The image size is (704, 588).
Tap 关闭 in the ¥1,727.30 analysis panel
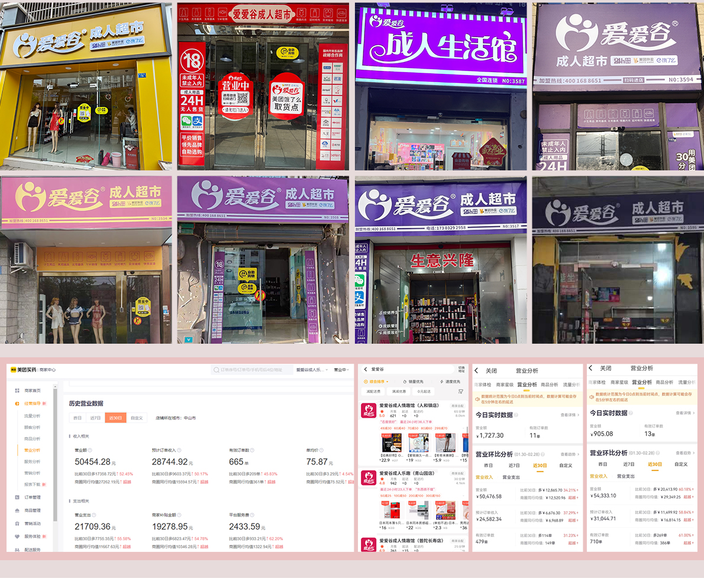pos(491,371)
